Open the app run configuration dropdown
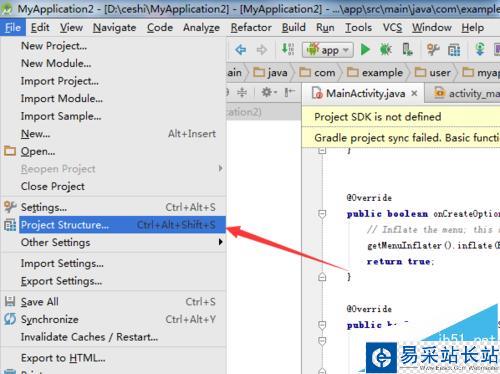 coord(327,50)
